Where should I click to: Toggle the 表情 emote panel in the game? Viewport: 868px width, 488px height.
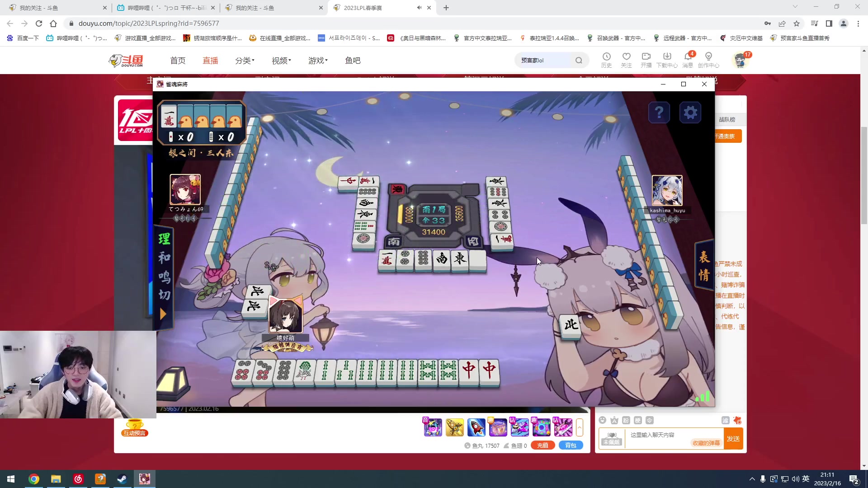point(703,264)
